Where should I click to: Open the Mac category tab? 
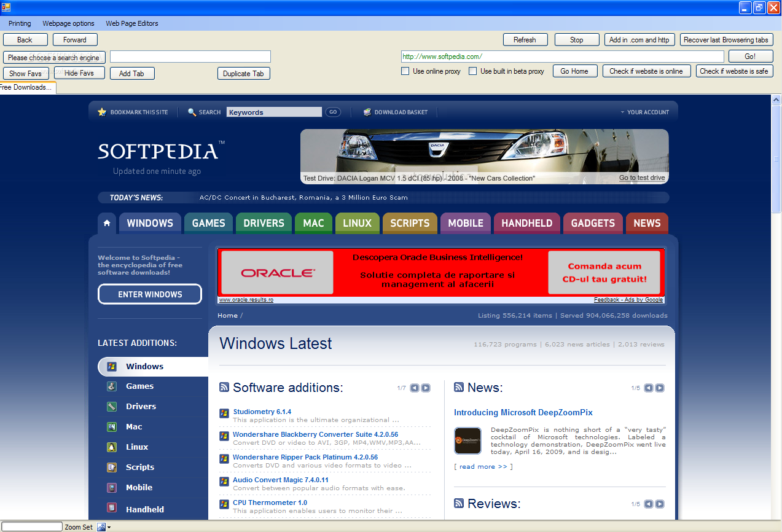[313, 224]
